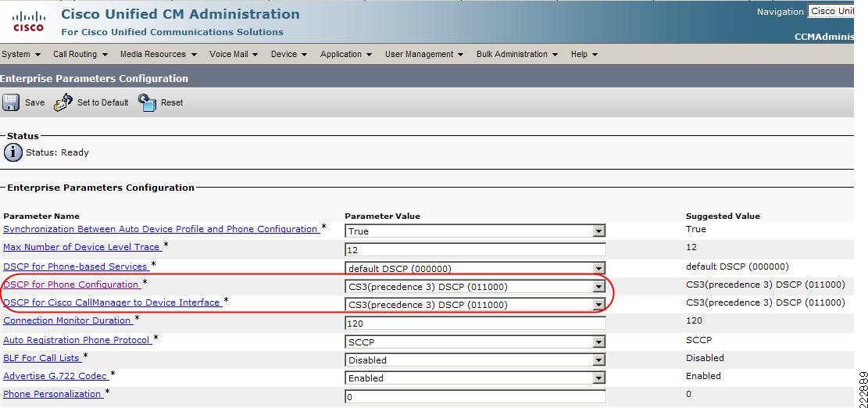Open Synchronization Between Auto Device Profile dropdown
Viewport: 868px width, 408px height.
click(x=475, y=231)
